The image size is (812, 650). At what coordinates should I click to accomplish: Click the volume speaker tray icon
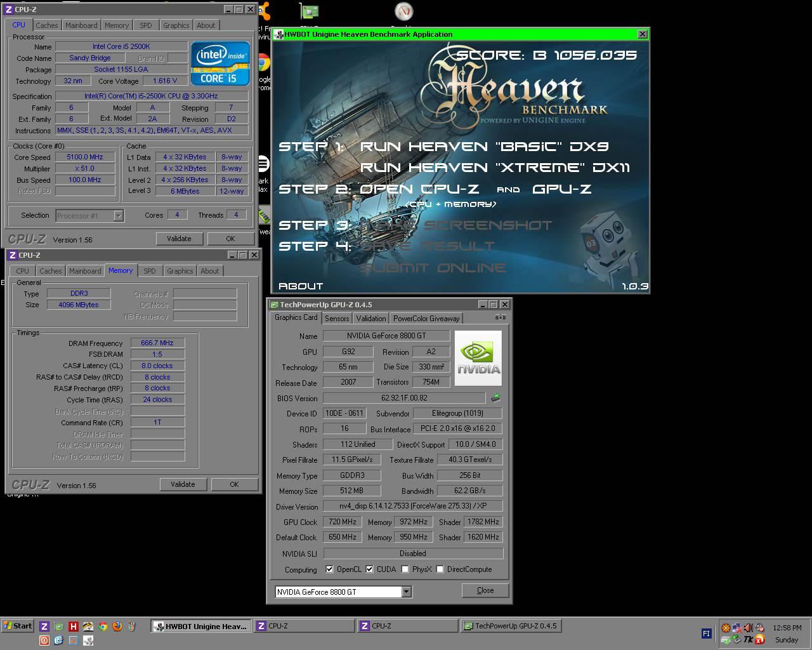coord(749,628)
